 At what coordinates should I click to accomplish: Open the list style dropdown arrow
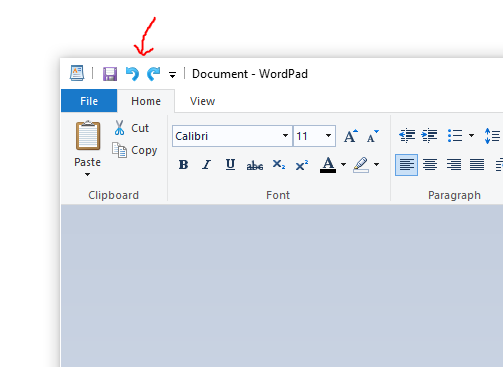pyautogui.click(x=471, y=135)
